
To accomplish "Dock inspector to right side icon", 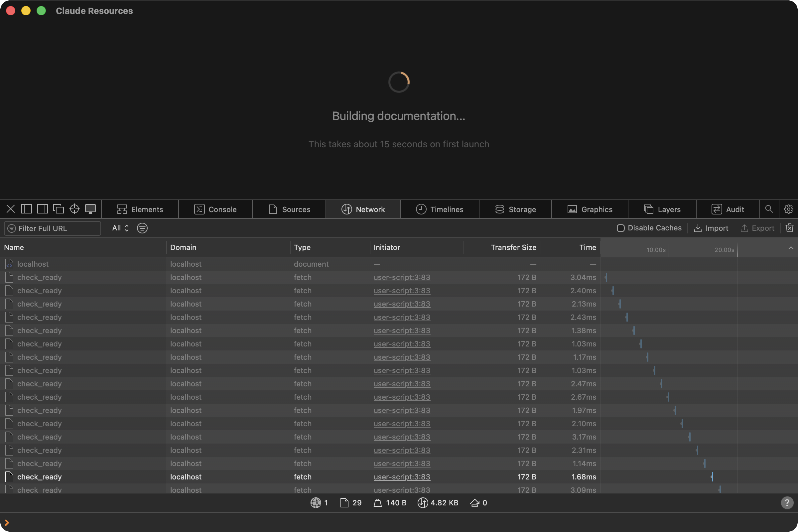I will 43,209.
